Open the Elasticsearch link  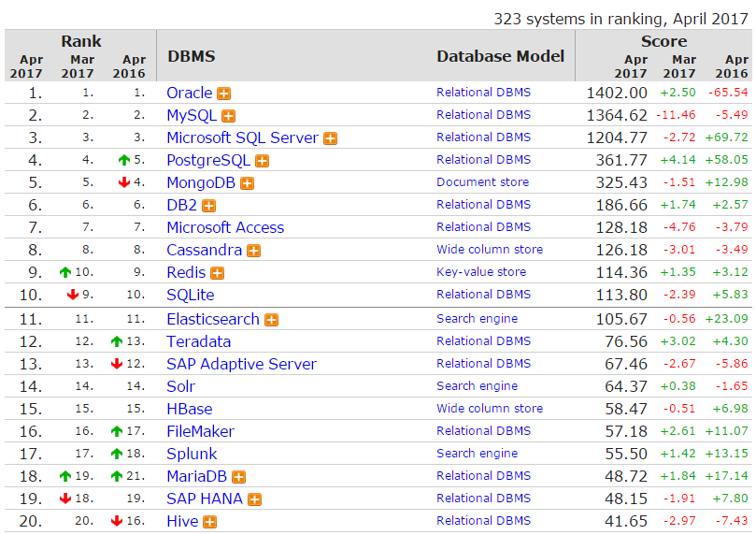[x=213, y=319]
